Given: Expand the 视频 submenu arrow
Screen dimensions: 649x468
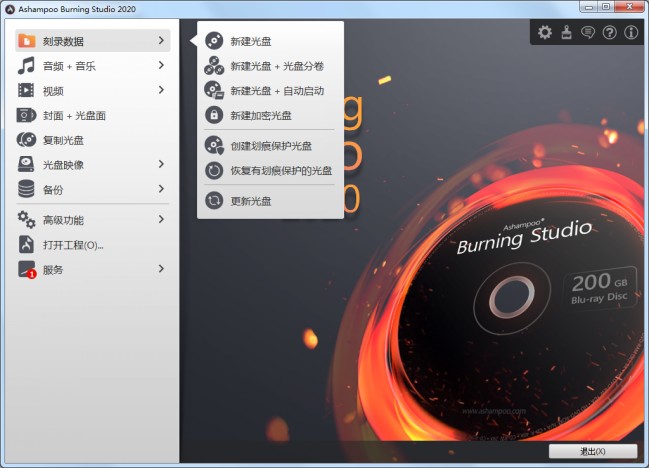Looking at the screenshot, I should point(161,90).
